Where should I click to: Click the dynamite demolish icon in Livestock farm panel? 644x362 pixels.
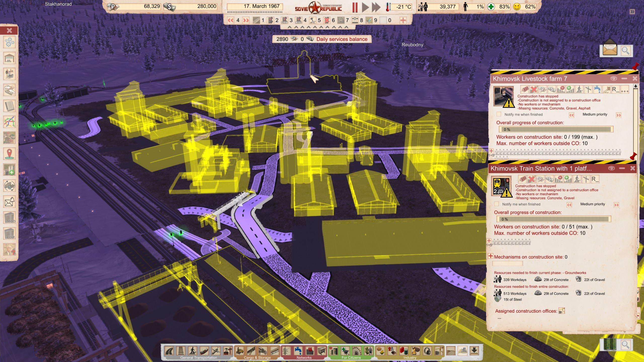point(525,89)
